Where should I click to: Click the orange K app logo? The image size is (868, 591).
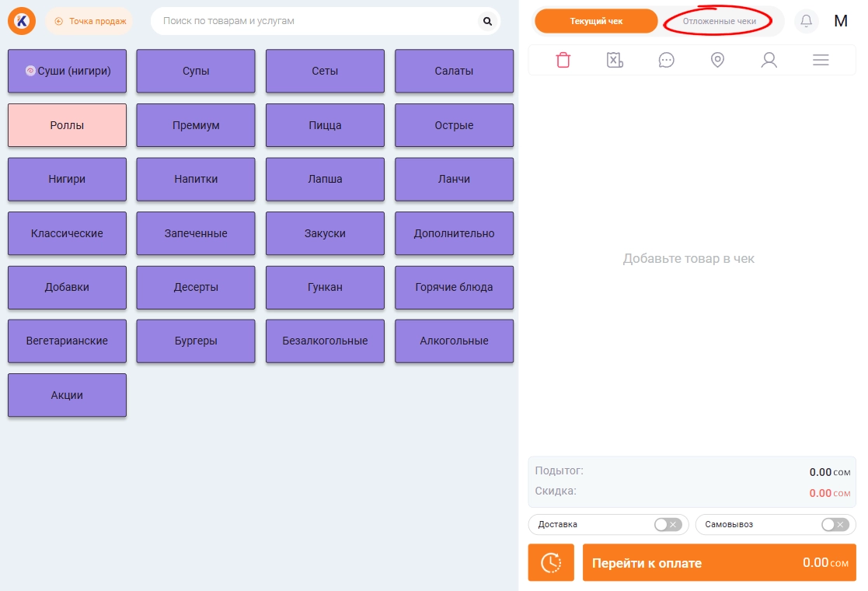click(x=22, y=21)
